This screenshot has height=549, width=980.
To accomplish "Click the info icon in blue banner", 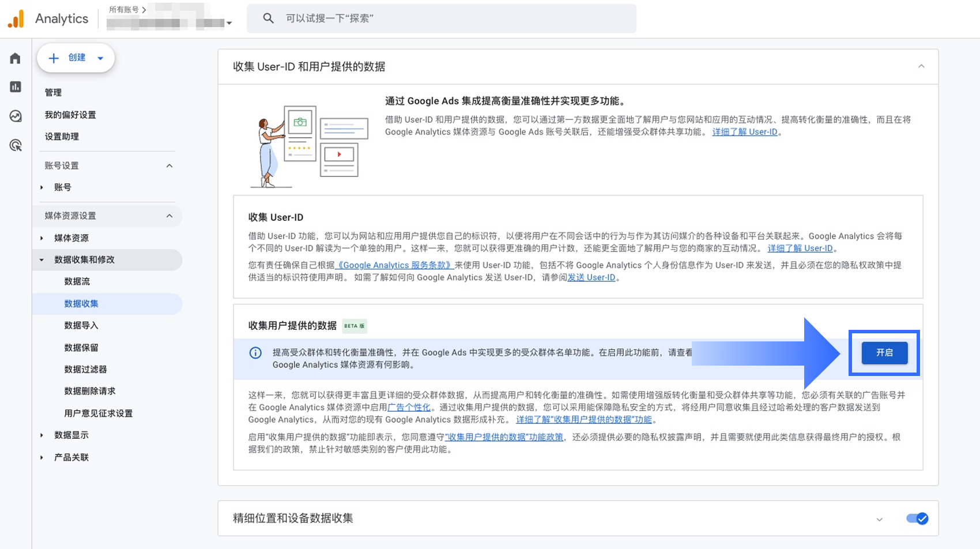I will click(255, 353).
